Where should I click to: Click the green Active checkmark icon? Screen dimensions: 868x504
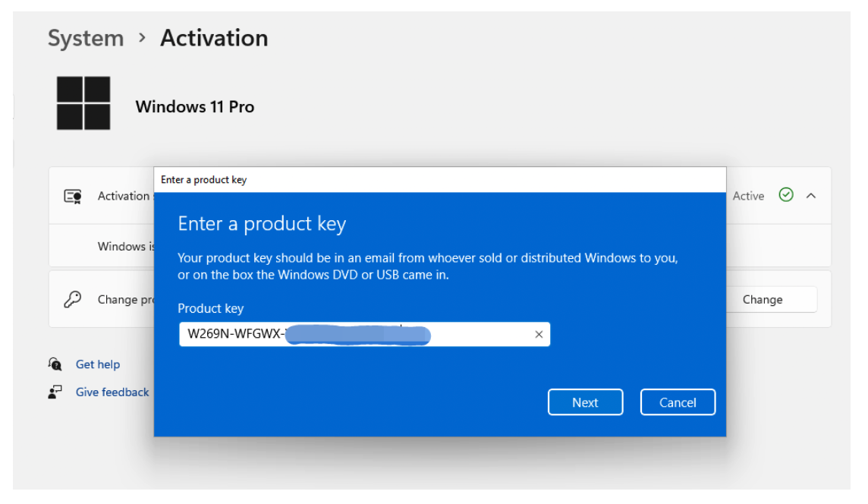tap(786, 196)
